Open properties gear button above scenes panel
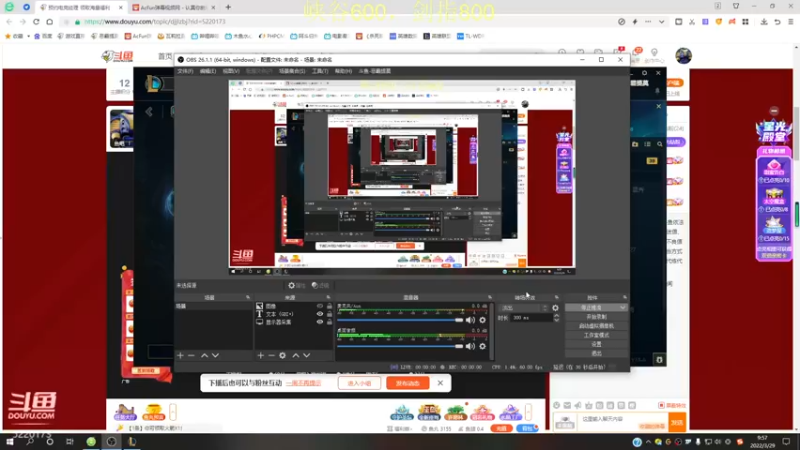This screenshot has width=800, height=450. coord(296,285)
